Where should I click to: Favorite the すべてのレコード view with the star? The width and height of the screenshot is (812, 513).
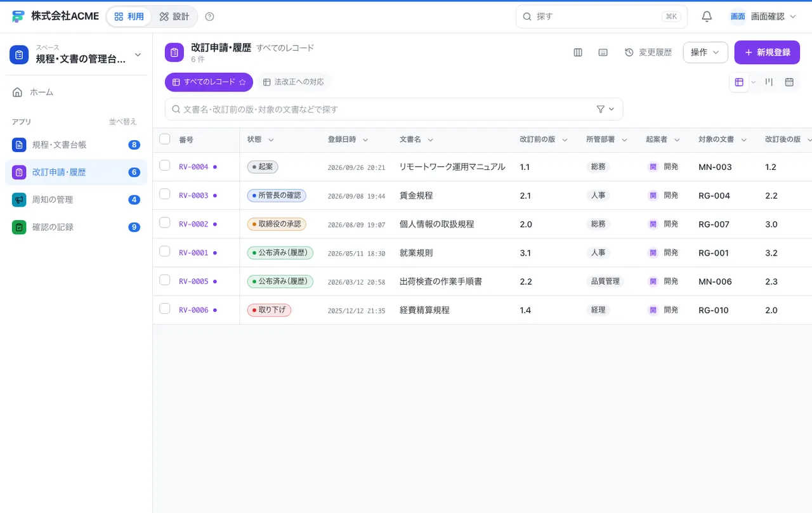click(x=242, y=82)
